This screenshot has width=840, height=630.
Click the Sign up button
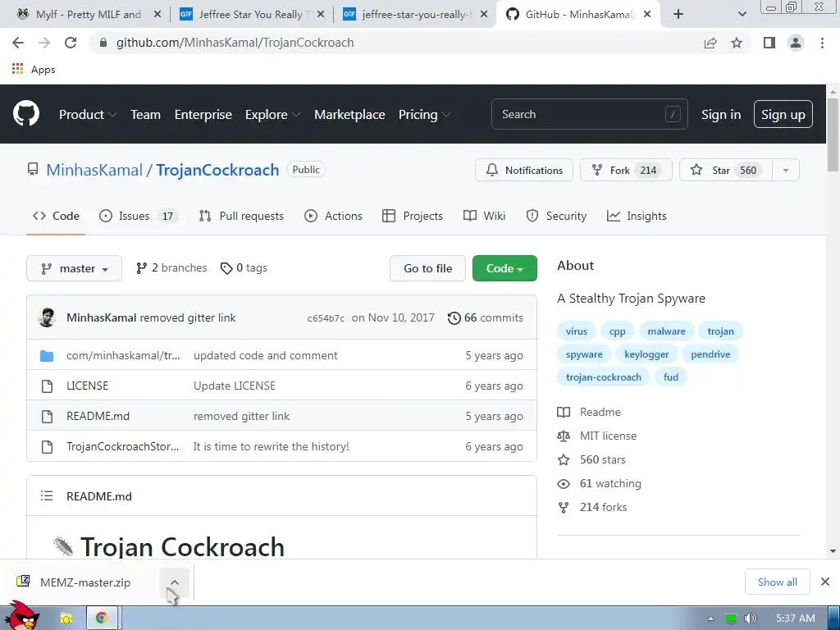click(783, 114)
